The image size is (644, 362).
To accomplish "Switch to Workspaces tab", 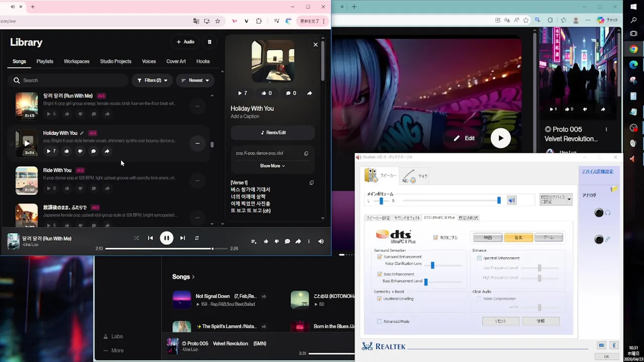I will point(76,61).
